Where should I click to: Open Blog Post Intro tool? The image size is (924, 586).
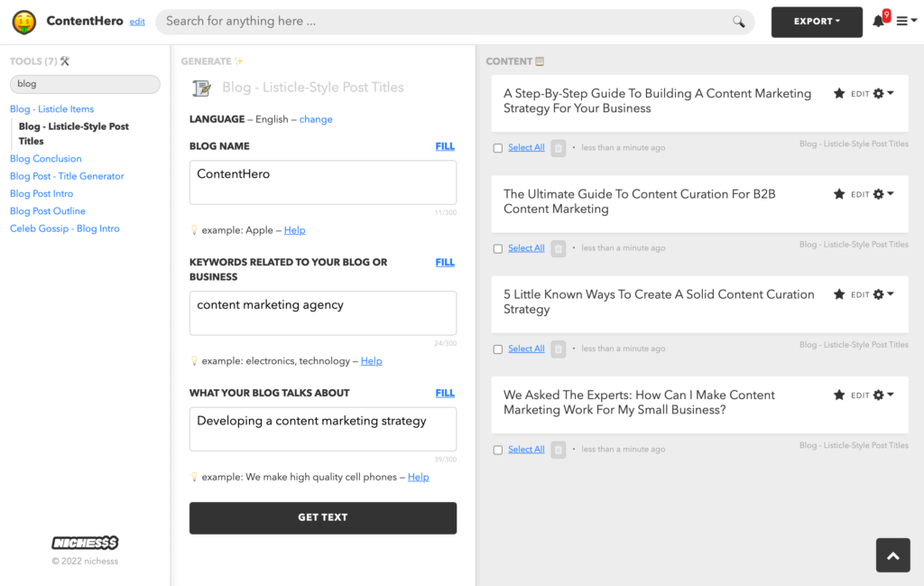42,193
